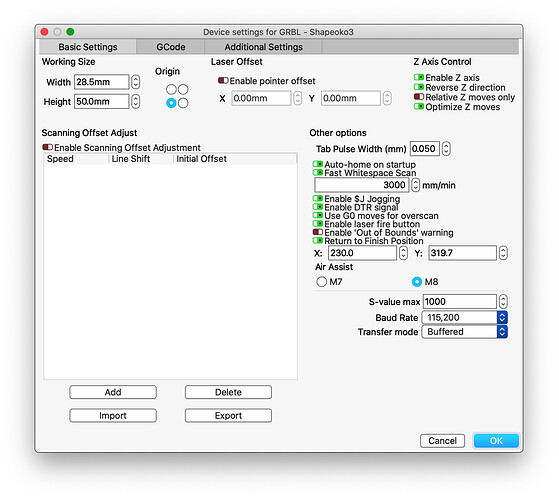Click the S-value max stepper arrows
This screenshot has height=500, width=559.
[x=503, y=301]
